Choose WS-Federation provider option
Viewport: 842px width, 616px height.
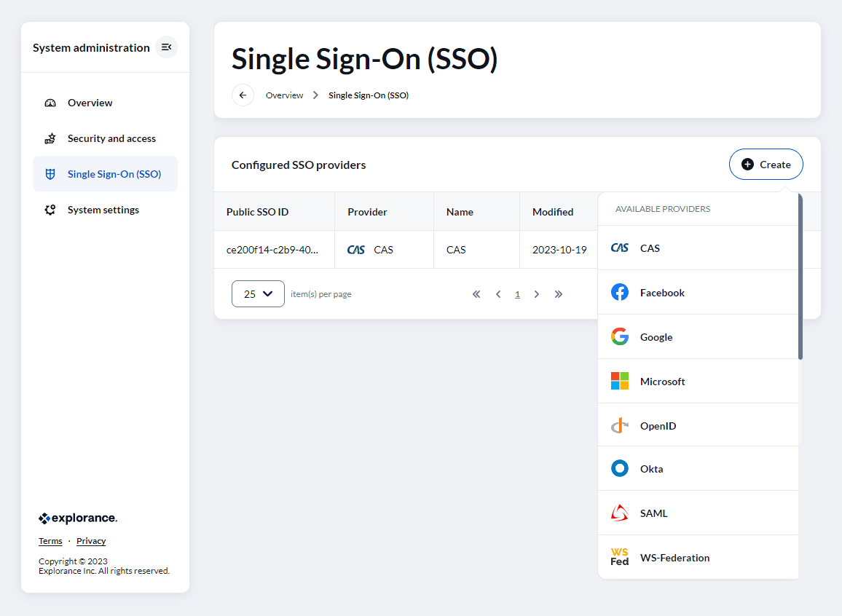[x=698, y=558]
